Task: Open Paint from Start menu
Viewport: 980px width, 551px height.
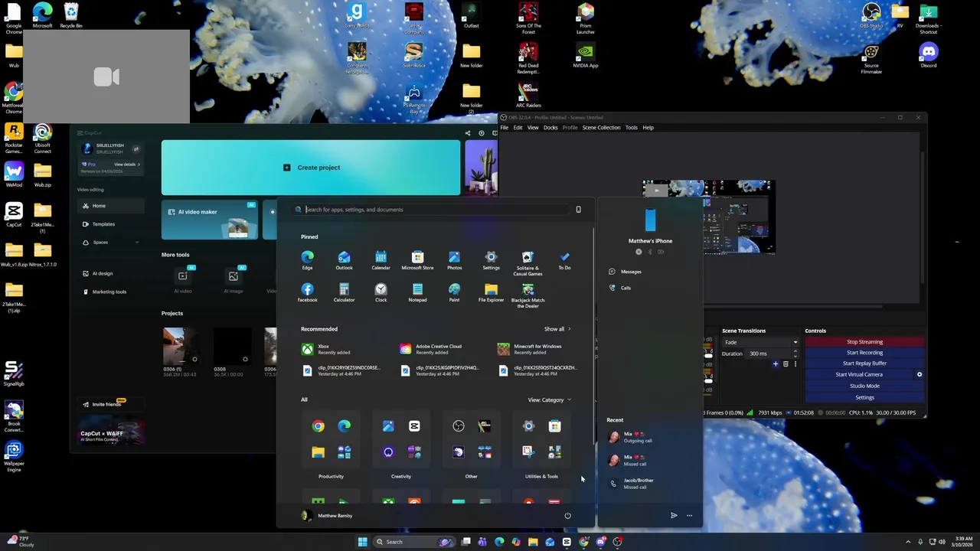Action: [454, 292]
